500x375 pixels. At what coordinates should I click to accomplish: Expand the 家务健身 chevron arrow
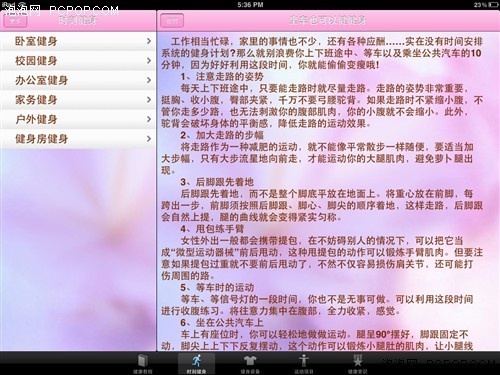pos(149,100)
